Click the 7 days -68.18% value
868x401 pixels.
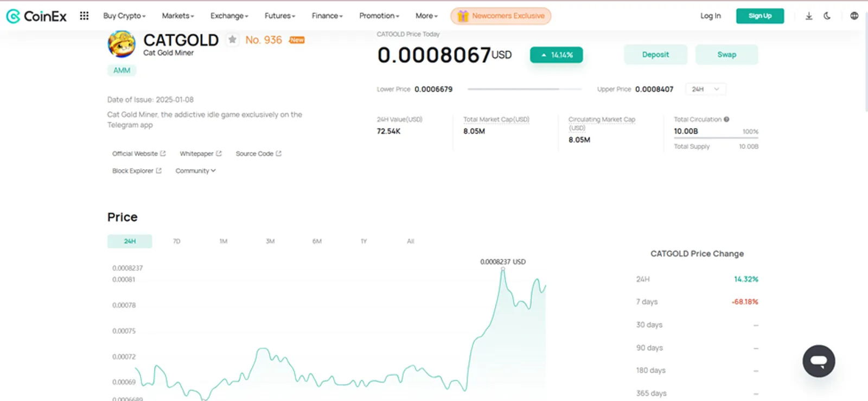745,302
